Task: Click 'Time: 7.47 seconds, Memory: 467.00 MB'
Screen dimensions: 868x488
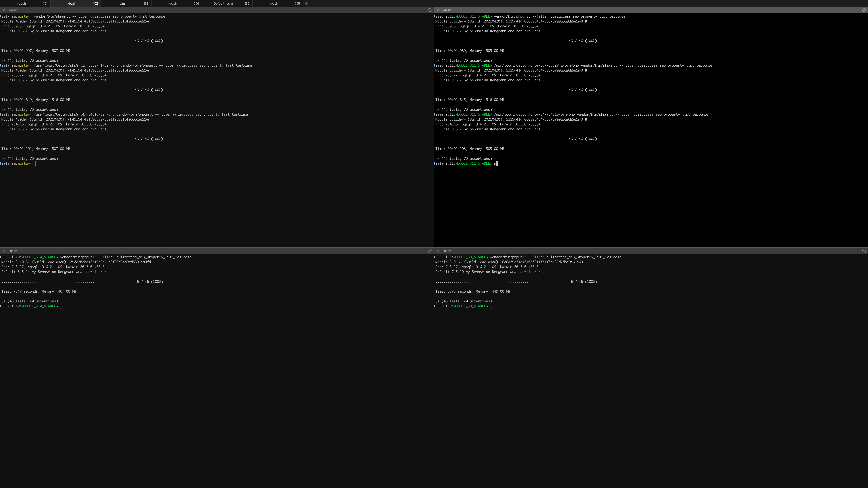Action: (x=39, y=292)
